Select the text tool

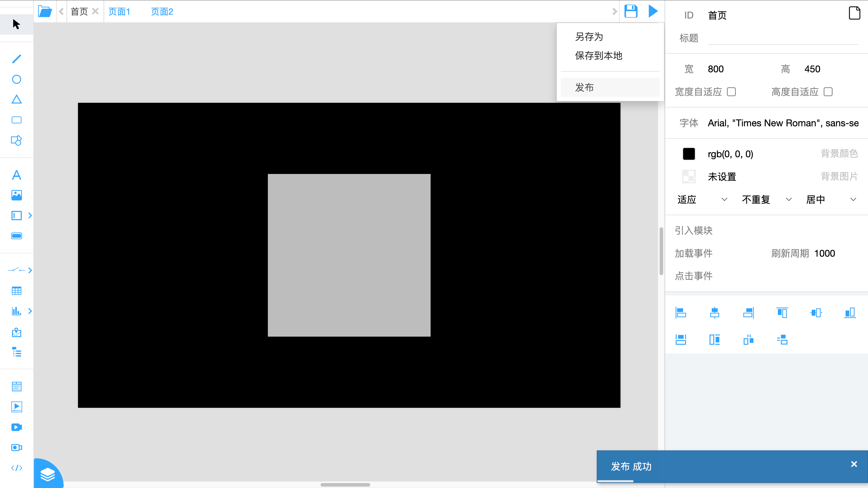pos(17,175)
